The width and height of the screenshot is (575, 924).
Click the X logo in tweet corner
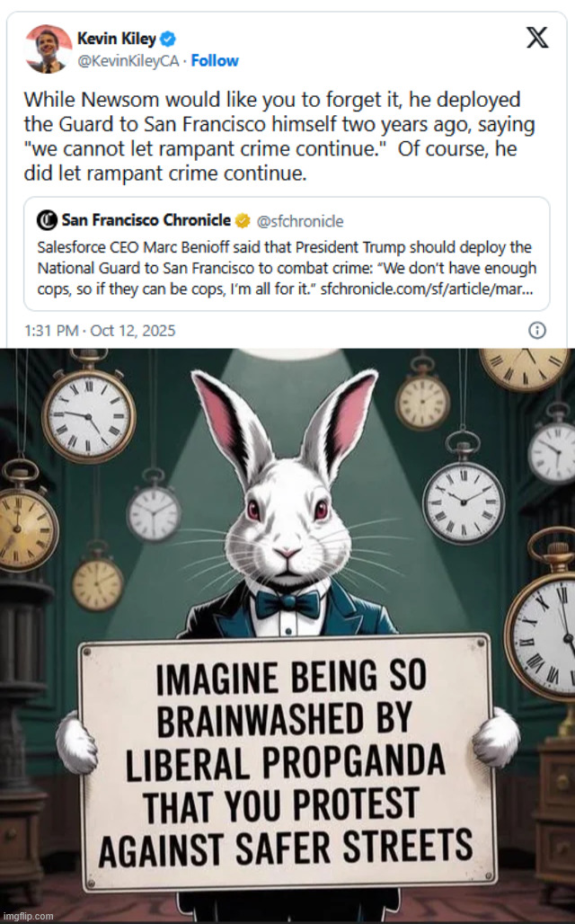[x=536, y=38]
